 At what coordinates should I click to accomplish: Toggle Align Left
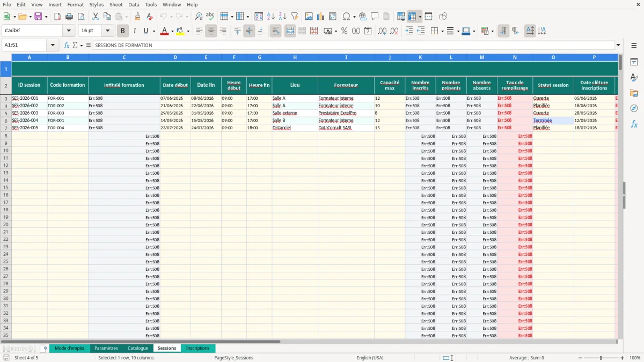(x=199, y=31)
